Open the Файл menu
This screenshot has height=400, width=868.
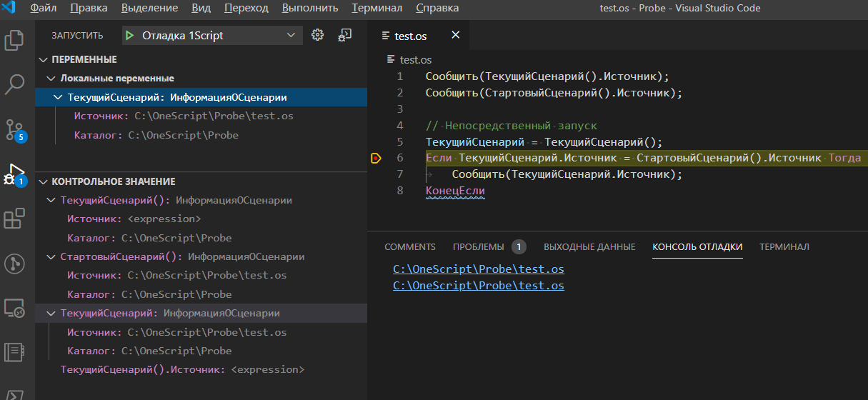tap(44, 9)
